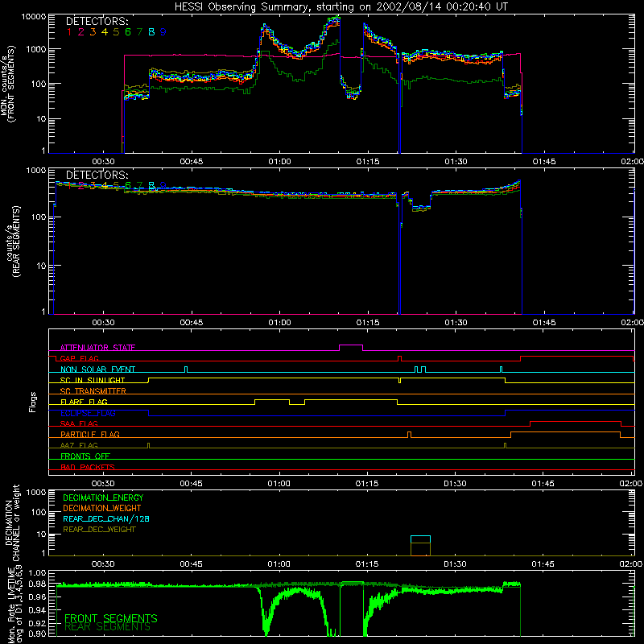Click the DECIMATION CHANNEL or weight axis title

11,522
